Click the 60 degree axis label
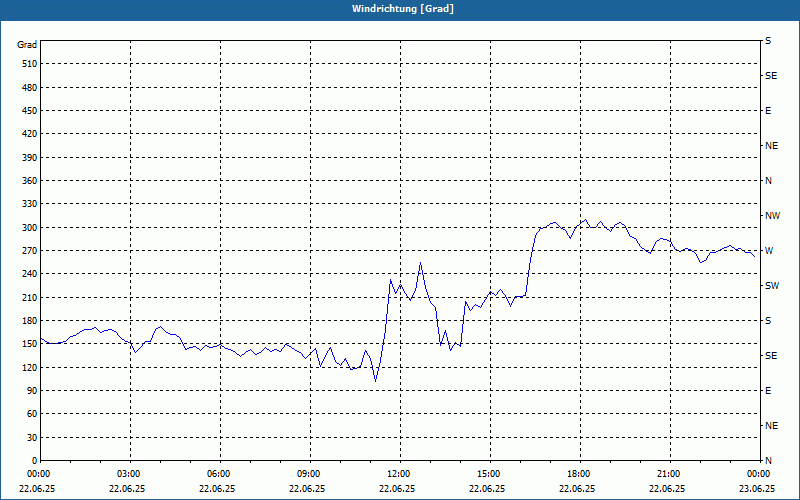The width and height of the screenshot is (800, 500). pyautogui.click(x=32, y=414)
